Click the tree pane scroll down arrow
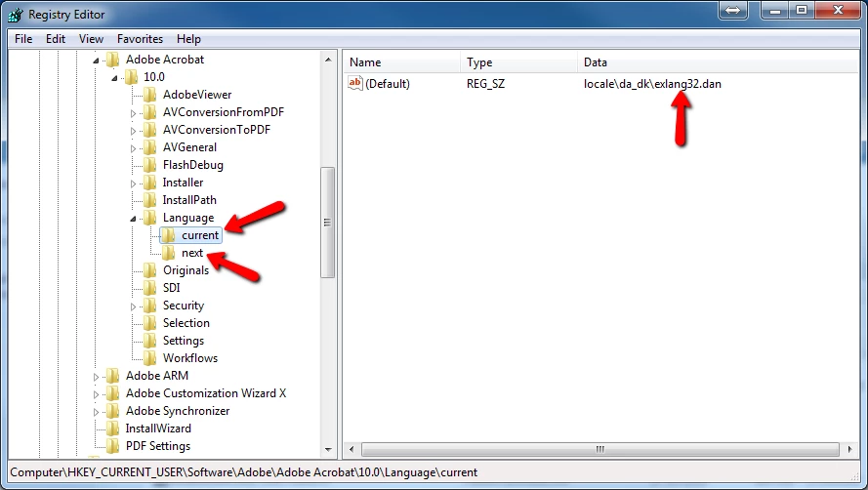This screenshot has width=868, height=490. click(328, 450)
